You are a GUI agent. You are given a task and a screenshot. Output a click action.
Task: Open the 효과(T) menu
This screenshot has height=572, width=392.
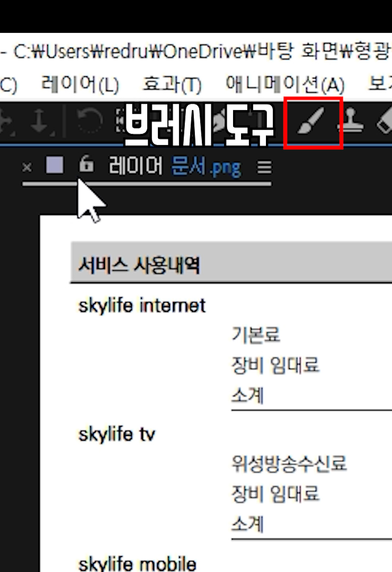172,84
